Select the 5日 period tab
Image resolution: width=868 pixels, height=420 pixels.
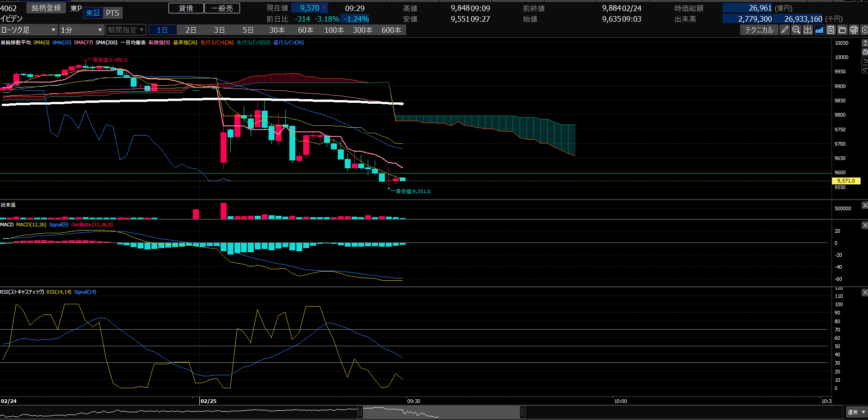click(x=248, y=30)
